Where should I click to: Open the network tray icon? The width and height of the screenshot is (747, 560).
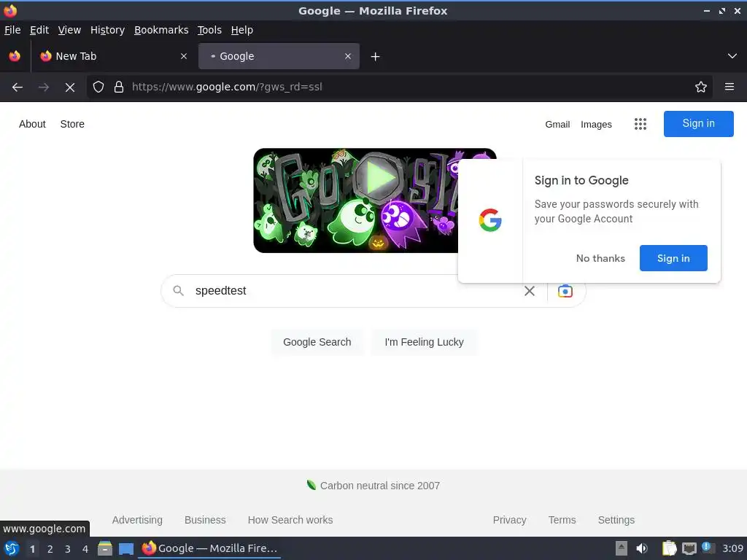(689, 548)
